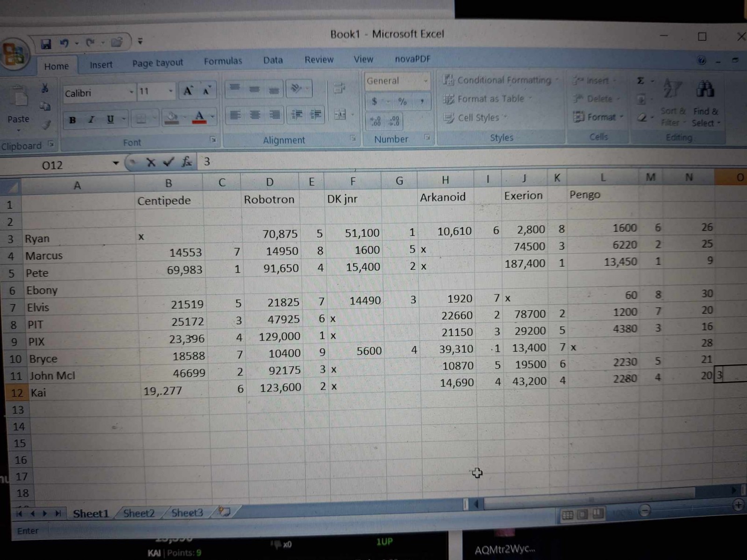This screenshot has width=747, height=560.
Task: Click the Decrease Indent icon
Action: tap(296, 114)
